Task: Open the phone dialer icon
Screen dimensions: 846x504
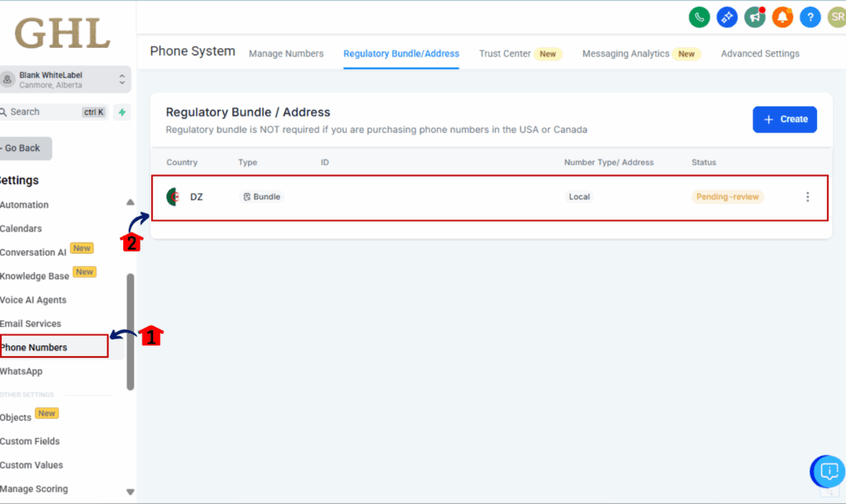Action: (699, 17)
